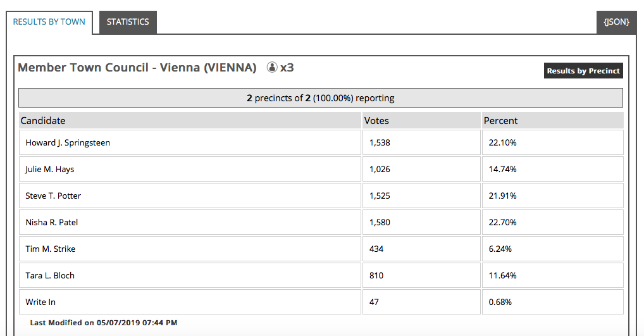The width and height of the screenshot is (644, 336).
Task: Click the seats person icon beside x3
Action: coord(272,67)
